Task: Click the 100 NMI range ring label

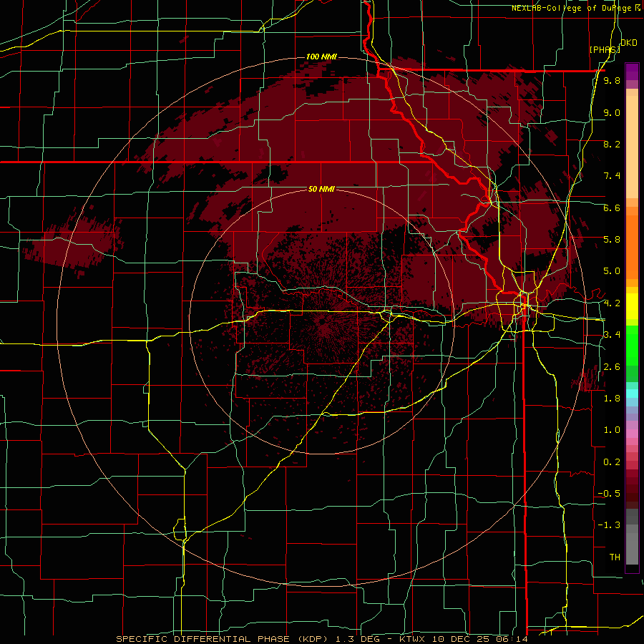Action: click(x=321, y=57)
